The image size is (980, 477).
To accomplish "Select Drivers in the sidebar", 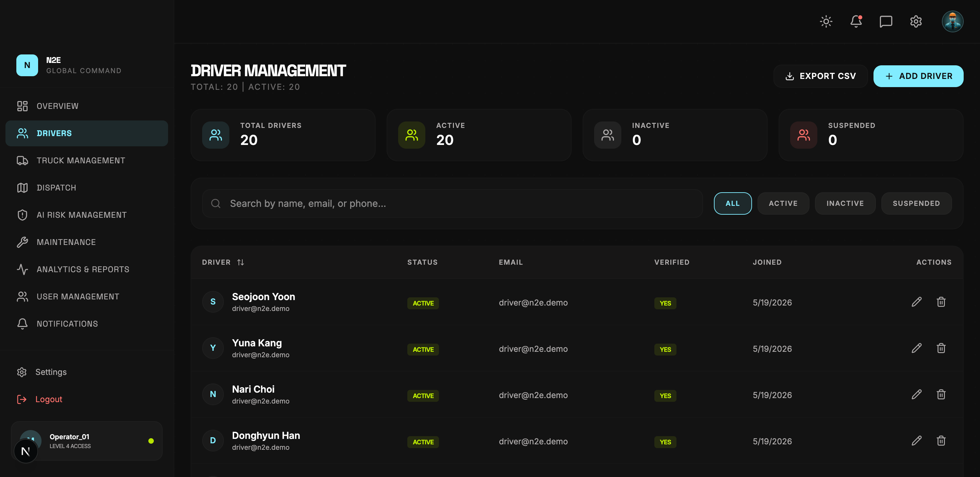I will tap(87, 133).
